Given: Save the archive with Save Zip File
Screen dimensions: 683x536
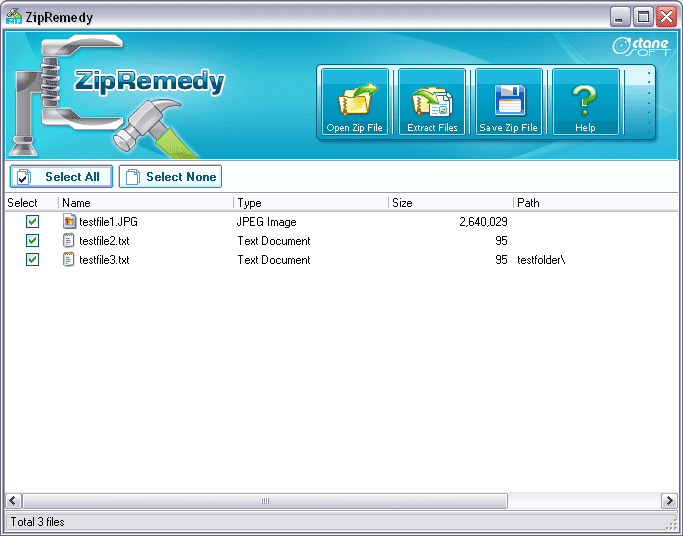Looking at the screenshot, I should point(508,102).
